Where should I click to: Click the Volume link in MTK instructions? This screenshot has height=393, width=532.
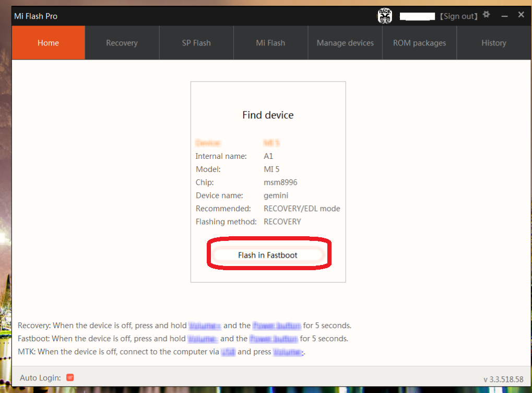[x=289, y=352]
